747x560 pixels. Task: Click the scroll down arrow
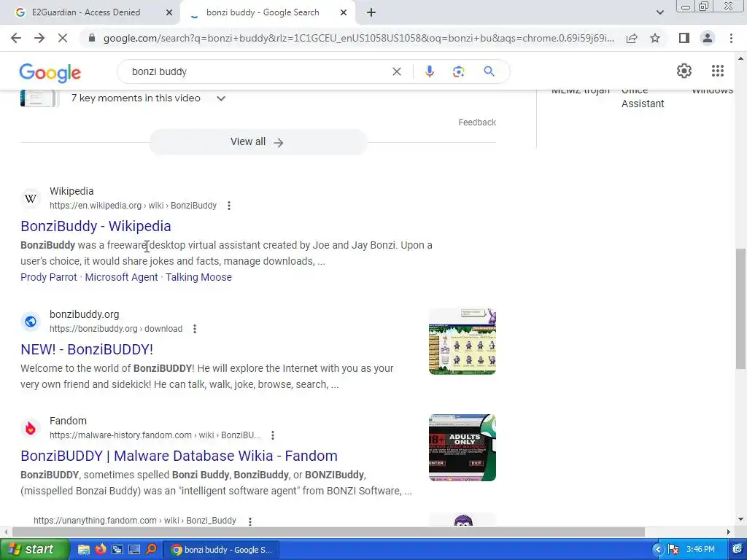click(740, 519)
